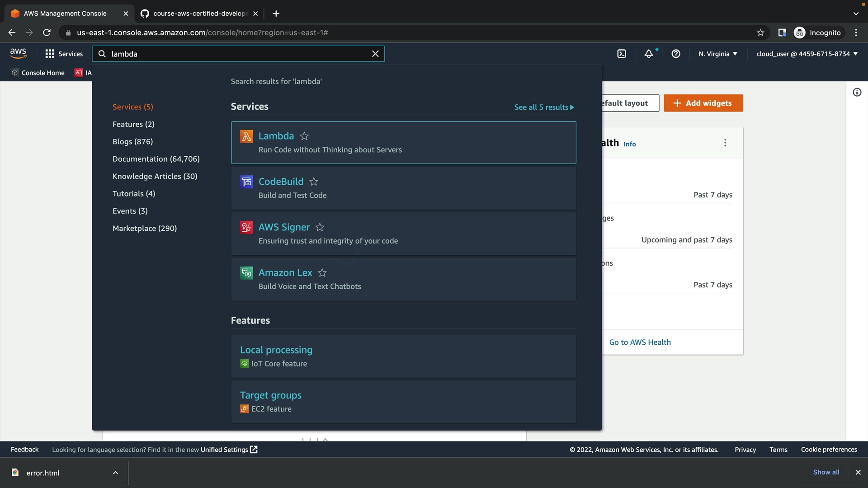The width and height of the screenshot is (868, 488).
Task: Expand the cloud_user account dropdown
Action: click(x=807, y=54)
